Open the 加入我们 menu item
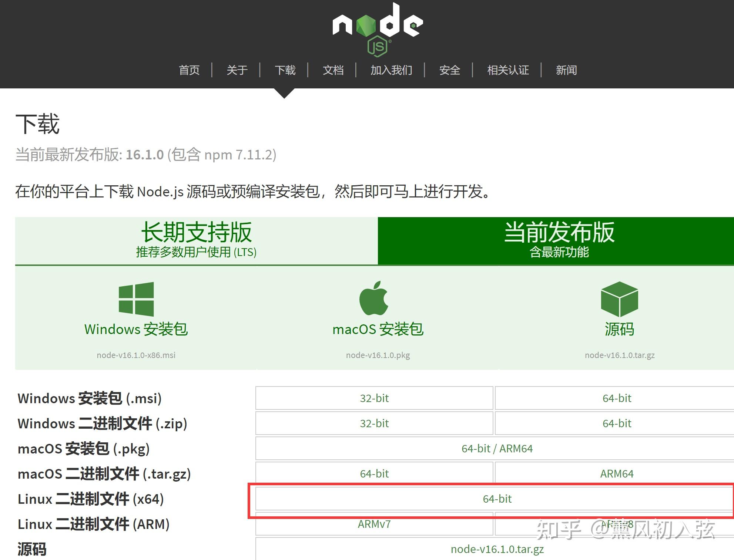Image resolution: width=734 pixels, height=560 pixels. (x=391, y=70)
